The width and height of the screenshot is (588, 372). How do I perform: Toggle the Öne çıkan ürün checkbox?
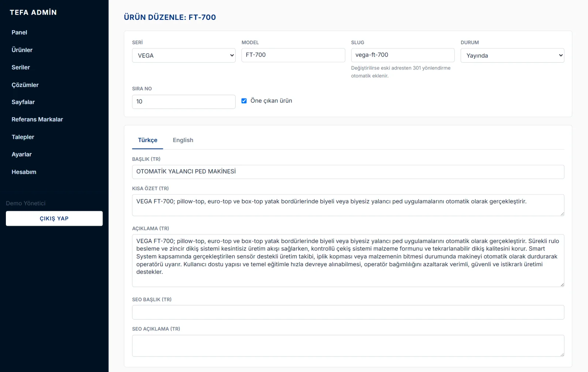[244, 101]
